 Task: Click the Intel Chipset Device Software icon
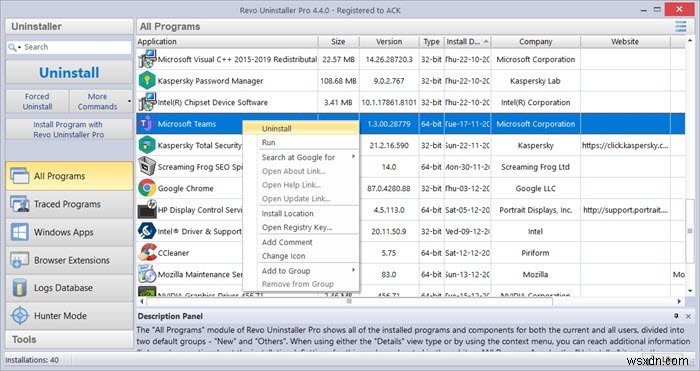[147, 102]
